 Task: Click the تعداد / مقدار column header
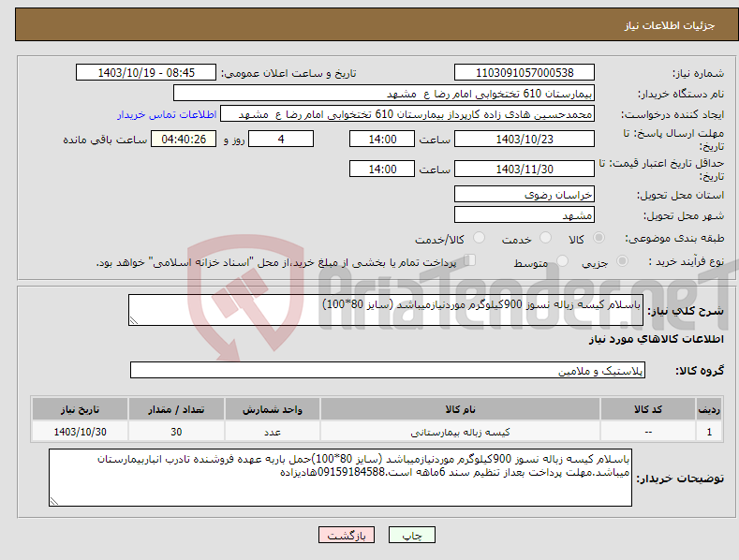point(176,409)
